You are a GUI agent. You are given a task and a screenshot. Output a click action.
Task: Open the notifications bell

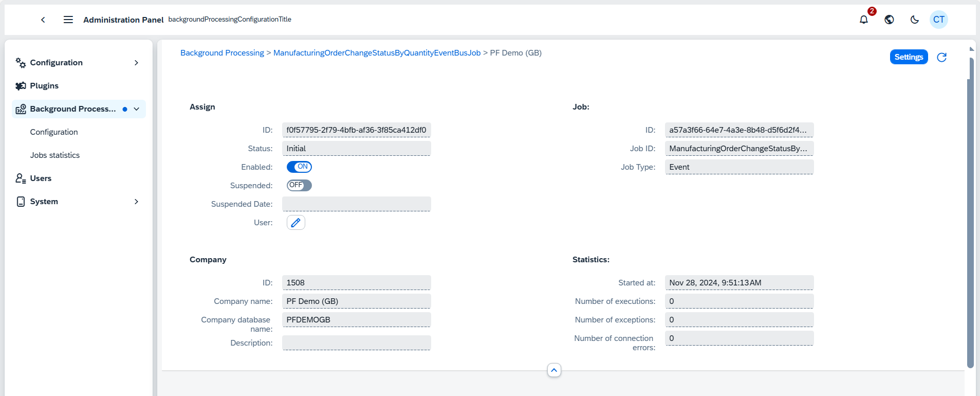pos(864,20)
